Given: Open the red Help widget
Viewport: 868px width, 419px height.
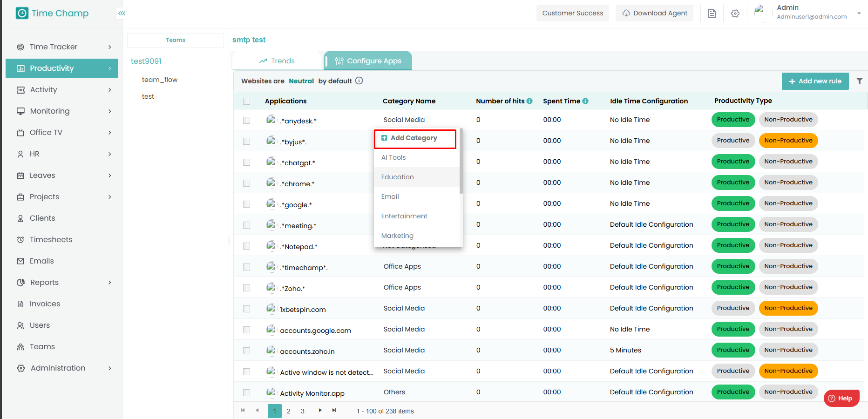Looking at the screenshot, I should [x=841, y=398].
